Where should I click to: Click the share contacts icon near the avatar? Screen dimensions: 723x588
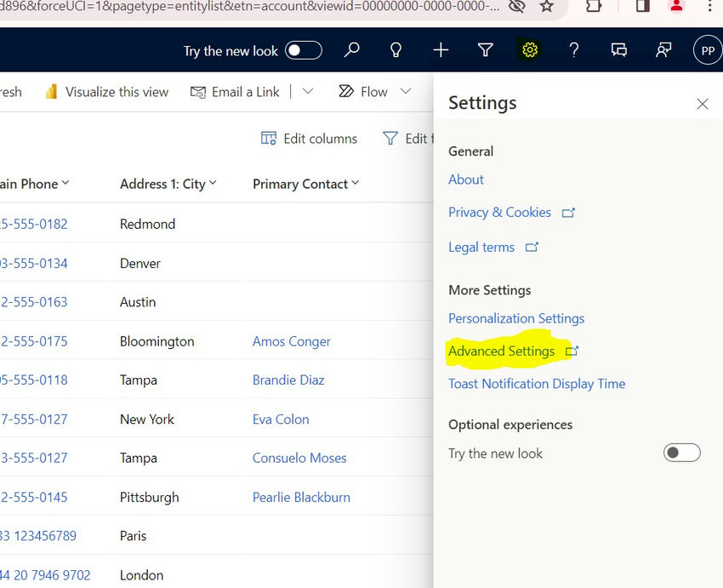[x=663, y=50]
